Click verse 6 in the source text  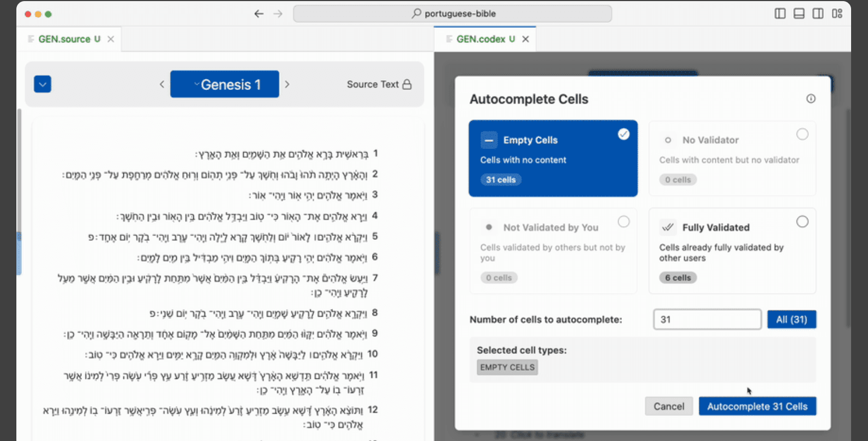[258, 257]
